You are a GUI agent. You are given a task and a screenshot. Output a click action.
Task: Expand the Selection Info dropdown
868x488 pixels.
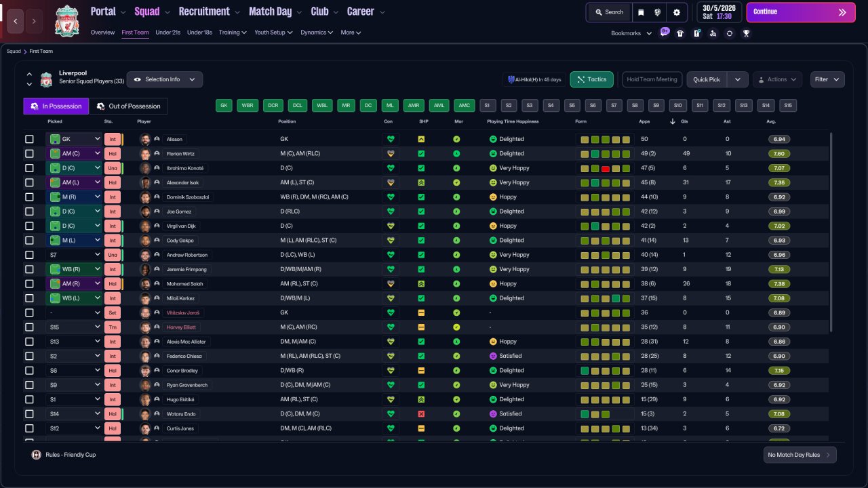(165, 79)
